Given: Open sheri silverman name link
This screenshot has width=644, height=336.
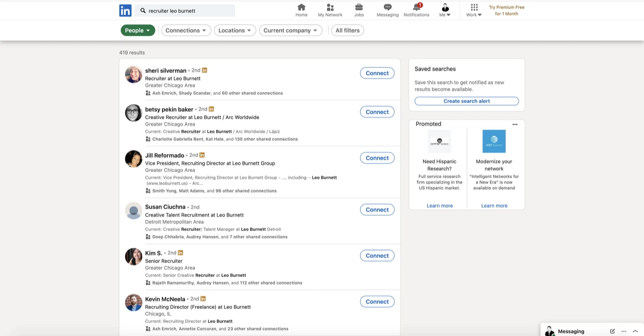Looking at the screenshot, I should (x=166, y=71).
